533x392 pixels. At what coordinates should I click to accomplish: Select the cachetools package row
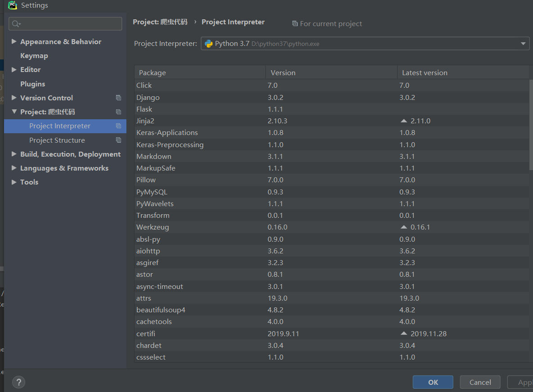(332, 322)
